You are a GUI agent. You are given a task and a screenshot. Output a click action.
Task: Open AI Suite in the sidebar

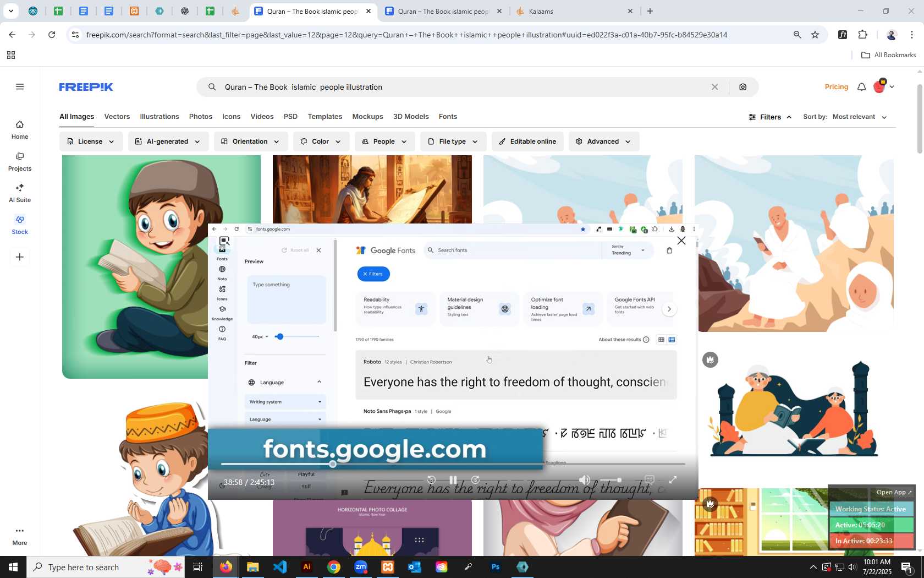(x=20, y=193)
